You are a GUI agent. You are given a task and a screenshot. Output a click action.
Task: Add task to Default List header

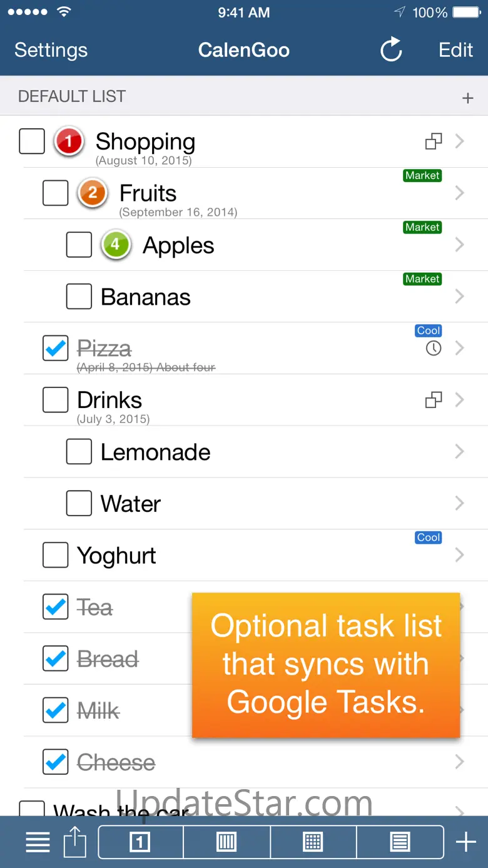pyautogui.click(x=467, y=98)
